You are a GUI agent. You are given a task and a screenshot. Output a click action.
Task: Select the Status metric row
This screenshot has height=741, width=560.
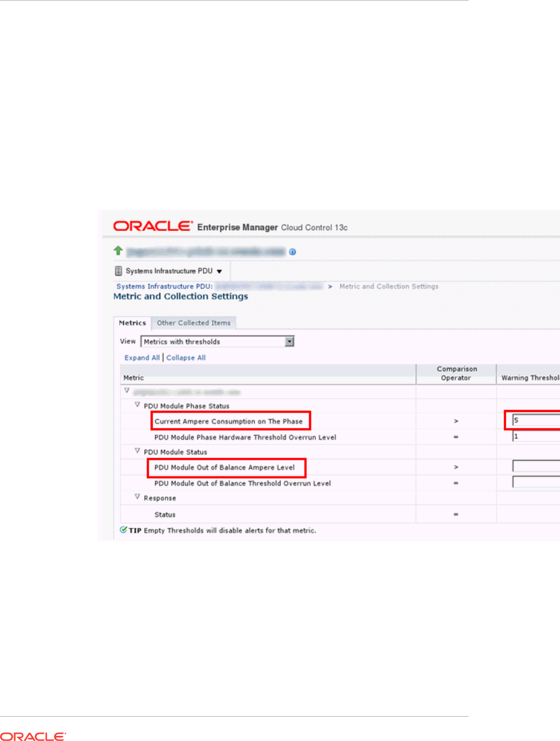click(165, 515)
